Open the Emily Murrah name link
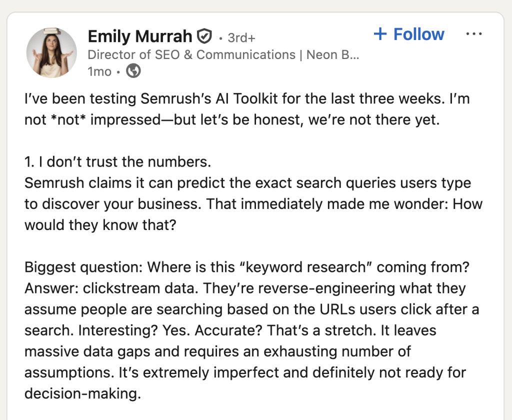 (x=139, y=36)
